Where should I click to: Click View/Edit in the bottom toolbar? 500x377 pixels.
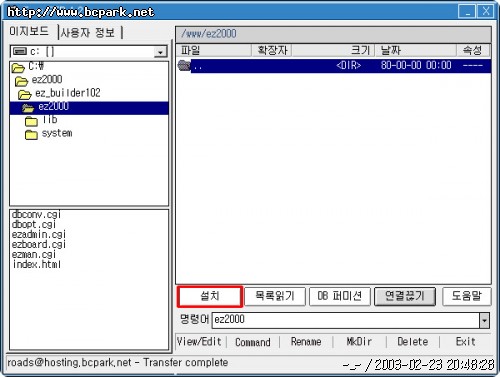click(x=199, y=342)
